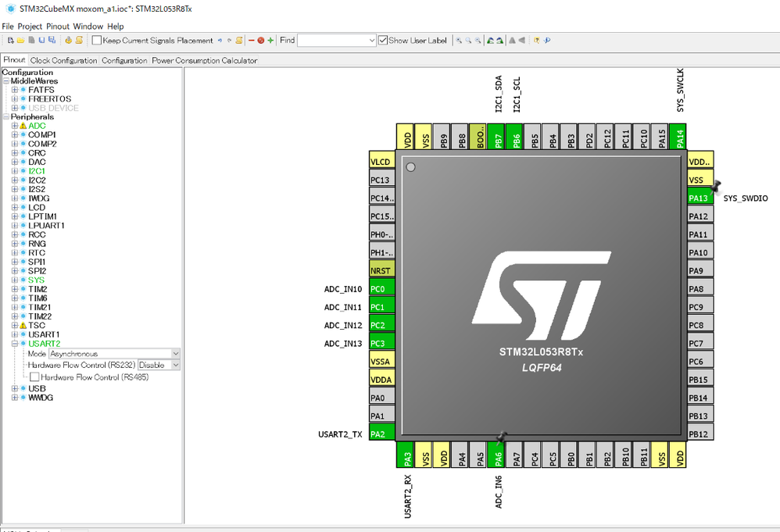Tick Hardware Flow Control (RS485) checkbox
The image size is (780, 532).
point(34,377)
